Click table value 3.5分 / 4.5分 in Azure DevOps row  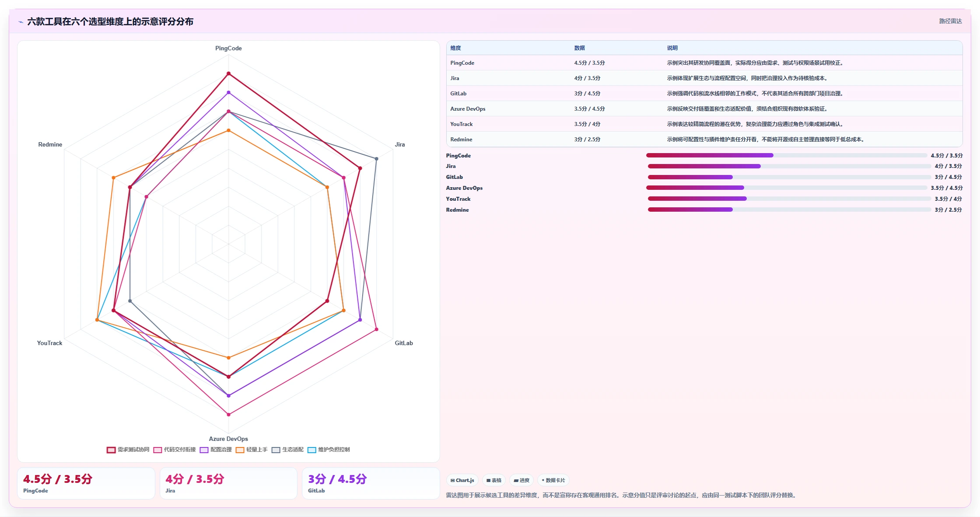(589, 109)
